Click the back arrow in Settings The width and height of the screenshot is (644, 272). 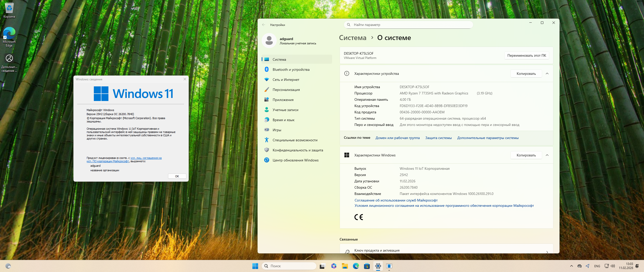tap(263, 25)
